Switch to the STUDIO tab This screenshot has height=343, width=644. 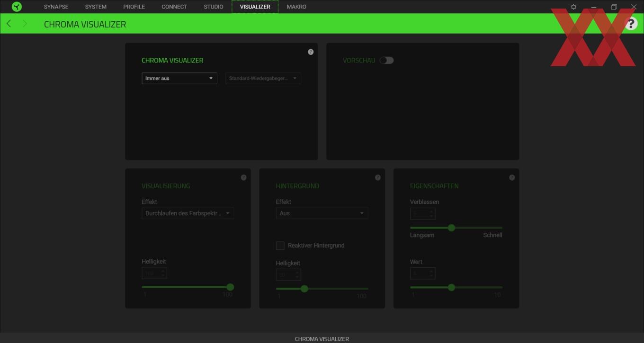tap(214, 7)
